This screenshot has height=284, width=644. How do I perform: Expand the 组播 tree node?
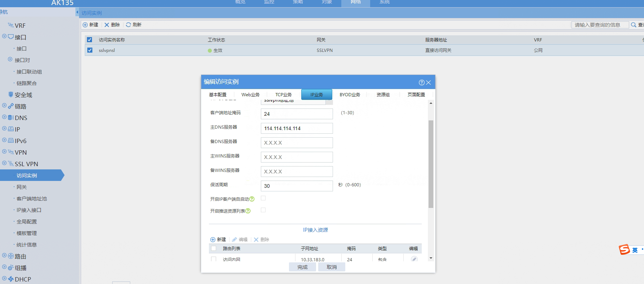(x=4, y=267)
